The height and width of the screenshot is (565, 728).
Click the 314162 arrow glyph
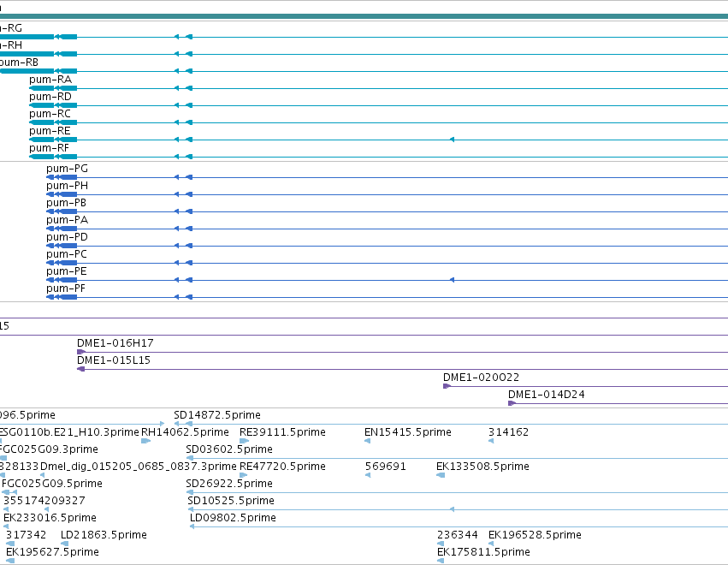(x=491, y=441)
